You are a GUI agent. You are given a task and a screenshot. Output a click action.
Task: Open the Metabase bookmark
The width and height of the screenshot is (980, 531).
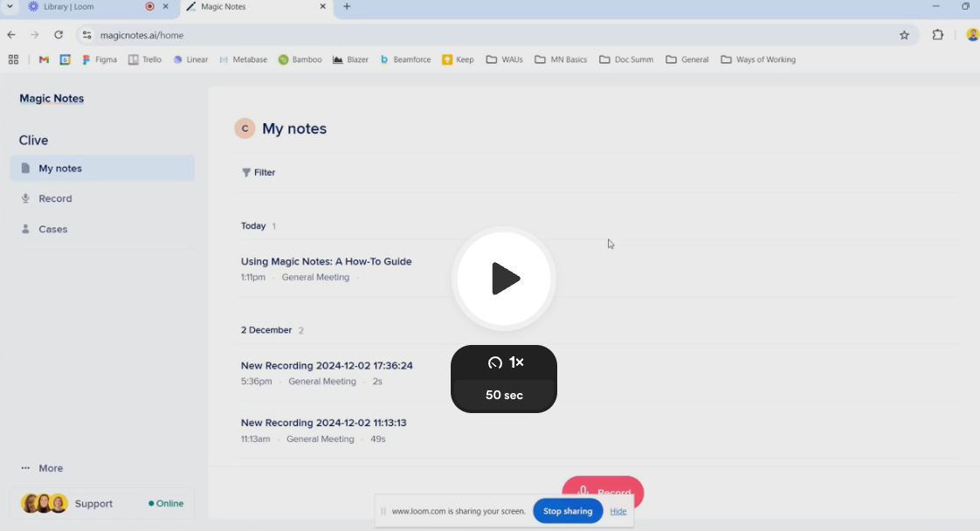(243, 59)
